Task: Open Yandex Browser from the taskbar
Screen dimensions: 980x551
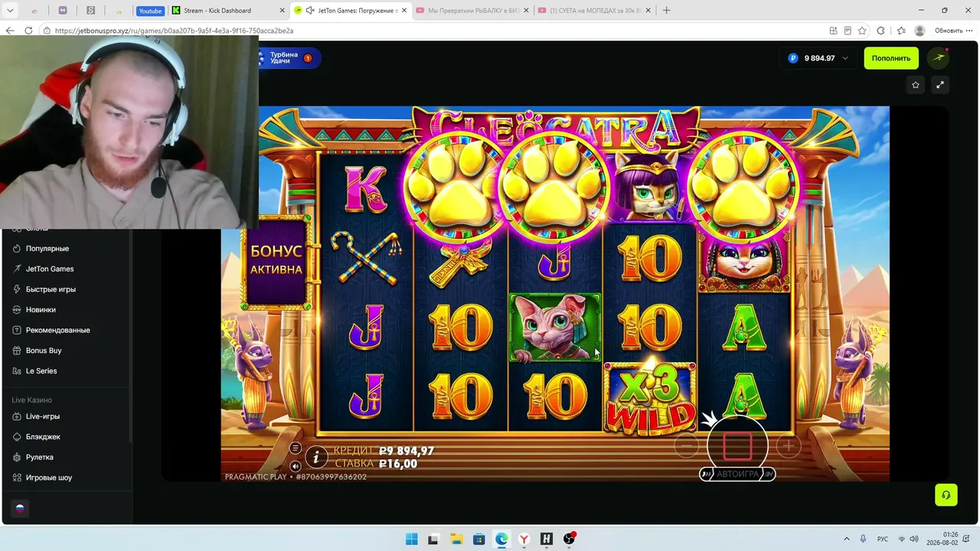Action: tap(524, 539)
